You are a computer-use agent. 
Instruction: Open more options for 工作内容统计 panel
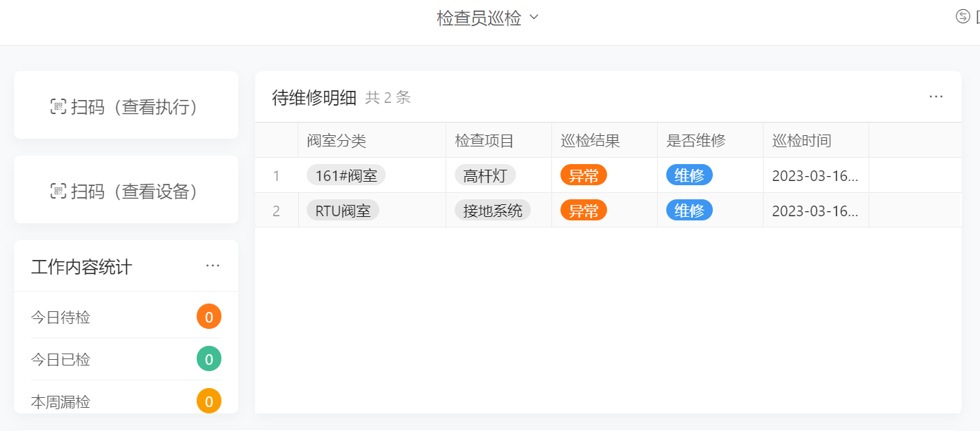coord(213,266)
